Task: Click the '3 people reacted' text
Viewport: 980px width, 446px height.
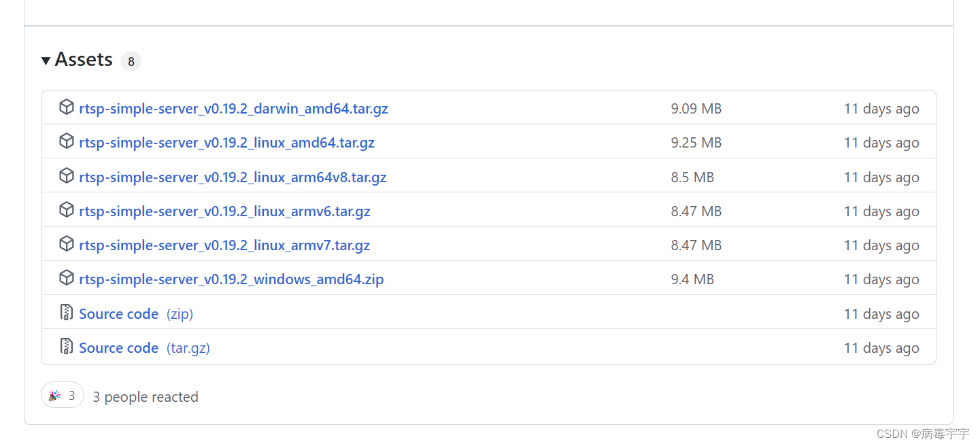Action: tap(146, 397)
